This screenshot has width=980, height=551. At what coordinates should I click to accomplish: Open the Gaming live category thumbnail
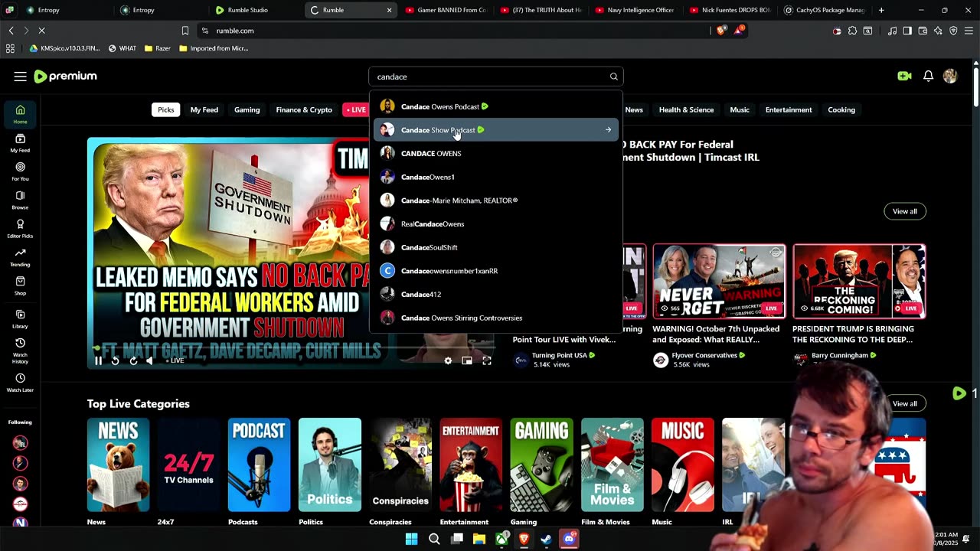click(541, 465)
